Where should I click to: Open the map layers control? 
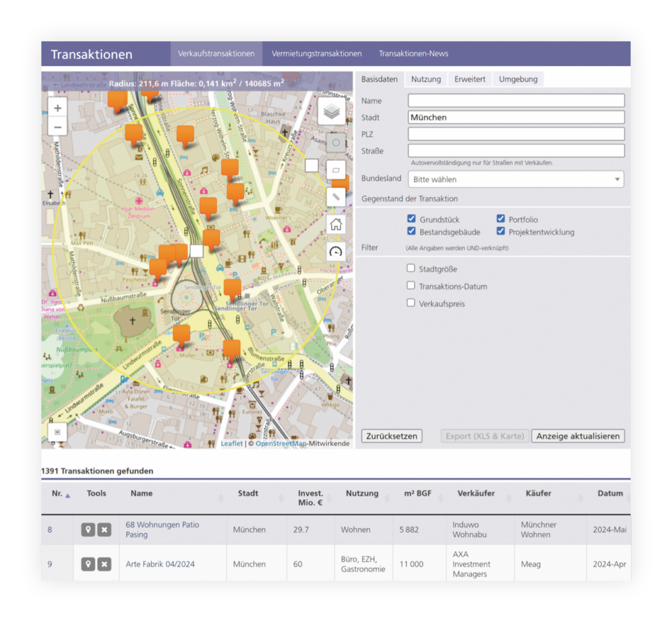coord(331,111)
